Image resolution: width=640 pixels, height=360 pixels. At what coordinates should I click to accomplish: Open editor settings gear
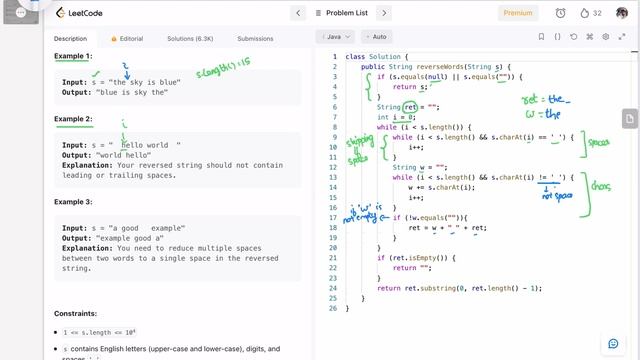click(x=606, y=37)
